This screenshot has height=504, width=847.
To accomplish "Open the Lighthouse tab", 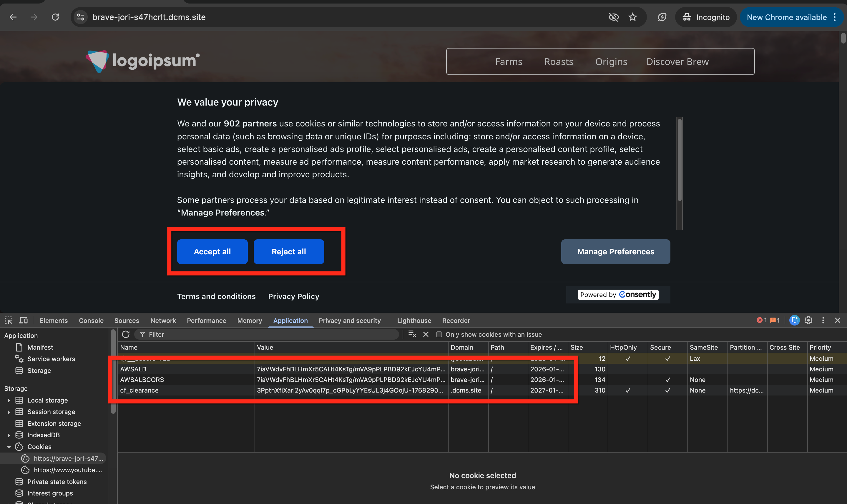I will (414, 320).
